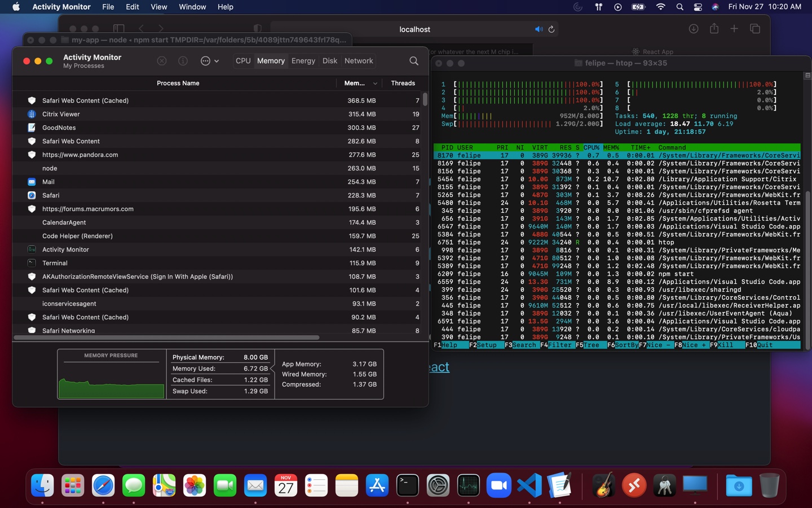Open GarageBand from the Dock

coord(603,485)
